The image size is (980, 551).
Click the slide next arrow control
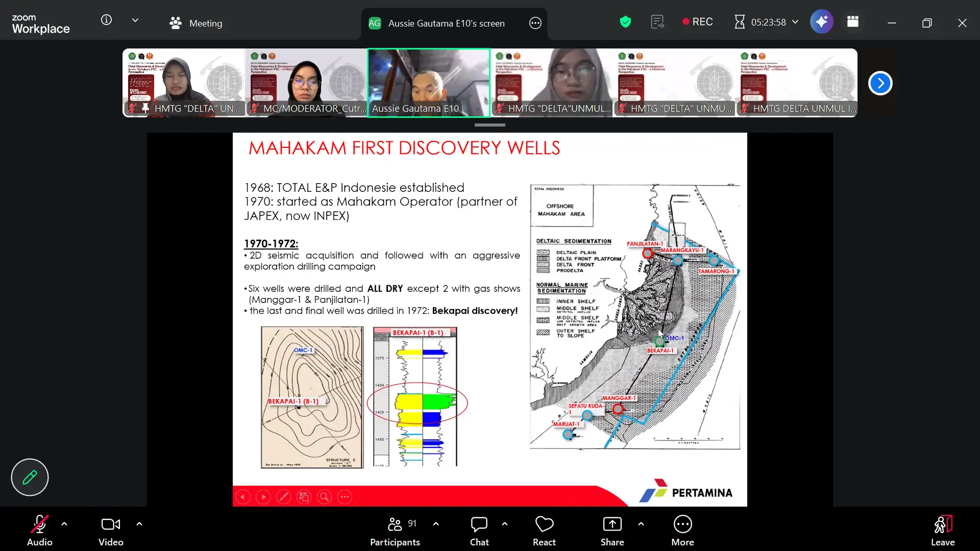click(263, 497)
